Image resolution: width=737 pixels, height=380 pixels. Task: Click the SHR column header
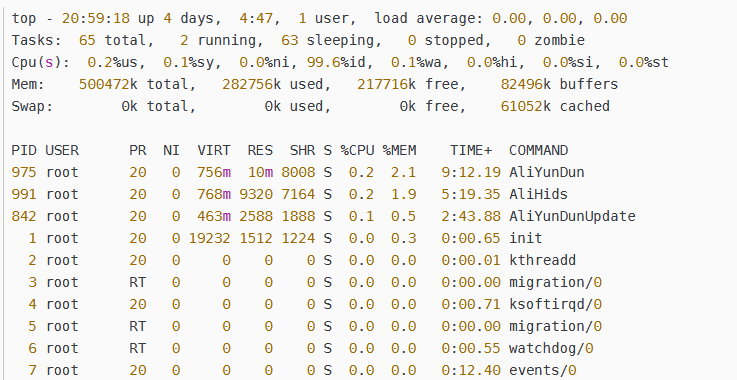[303, 150]
